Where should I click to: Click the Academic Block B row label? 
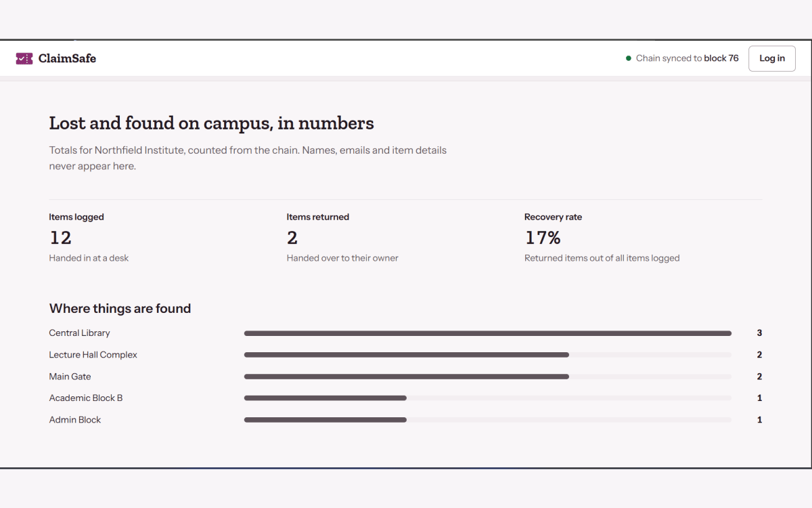[86, 398]
